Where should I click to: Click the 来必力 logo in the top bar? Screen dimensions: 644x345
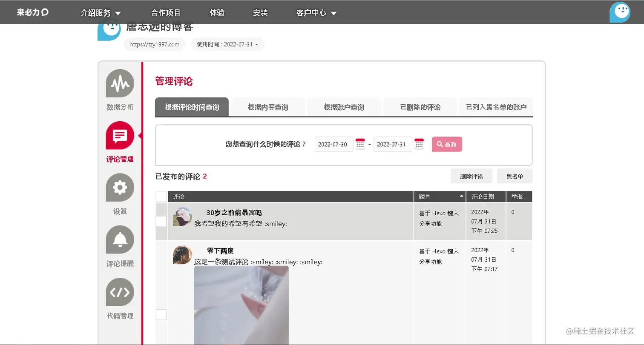(32, 12)
